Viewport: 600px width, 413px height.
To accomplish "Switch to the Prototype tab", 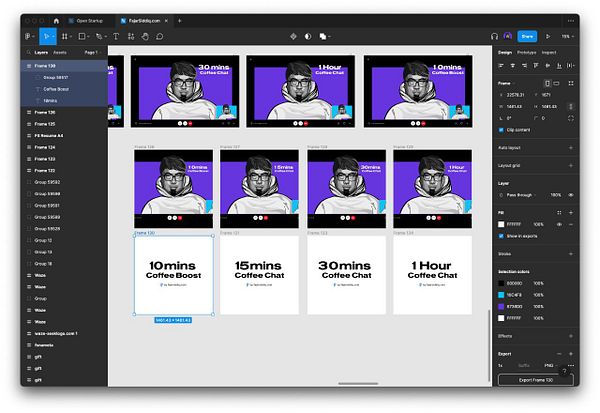I will [527, 52].
